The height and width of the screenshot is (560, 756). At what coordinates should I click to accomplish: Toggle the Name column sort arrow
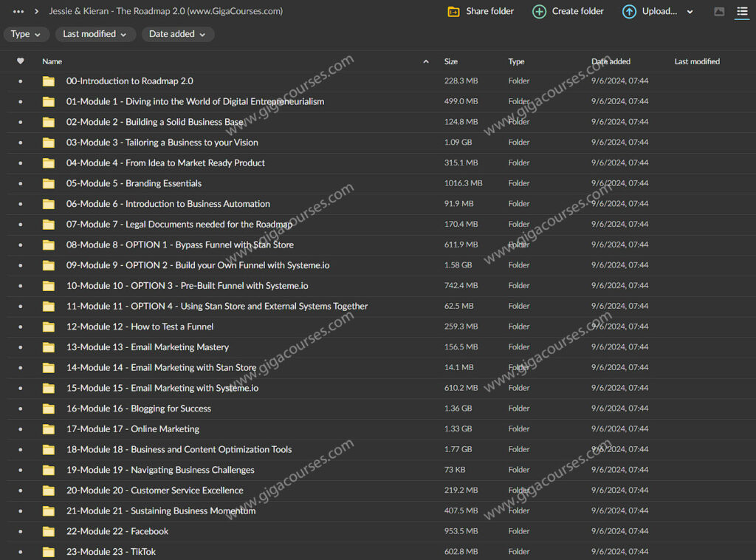426,62
